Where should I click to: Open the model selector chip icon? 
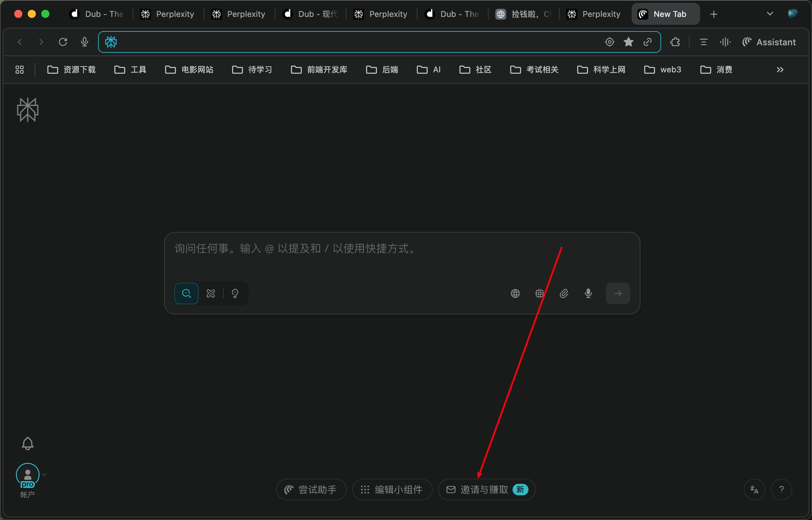(x=539, y=293)
